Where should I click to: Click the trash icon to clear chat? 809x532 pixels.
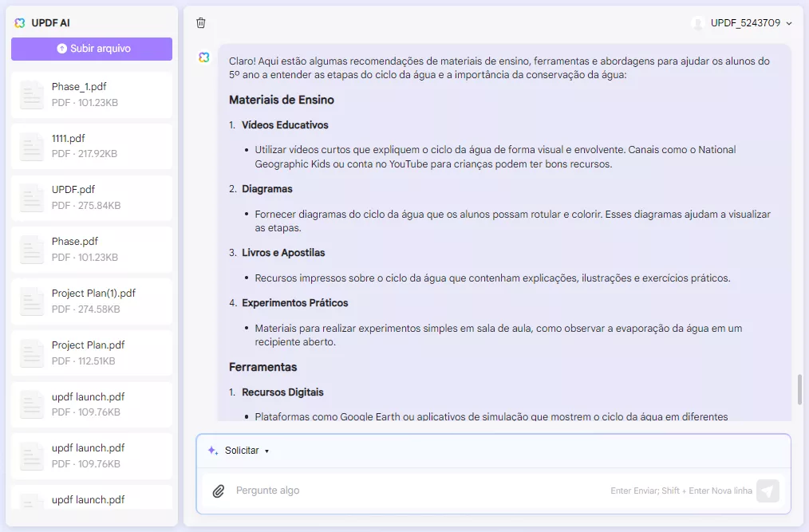coord(201,22)
